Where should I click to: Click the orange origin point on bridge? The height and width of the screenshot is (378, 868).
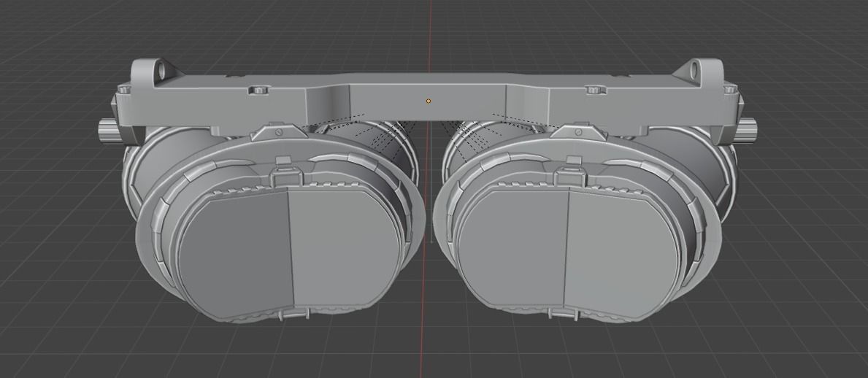coord(429,101)
